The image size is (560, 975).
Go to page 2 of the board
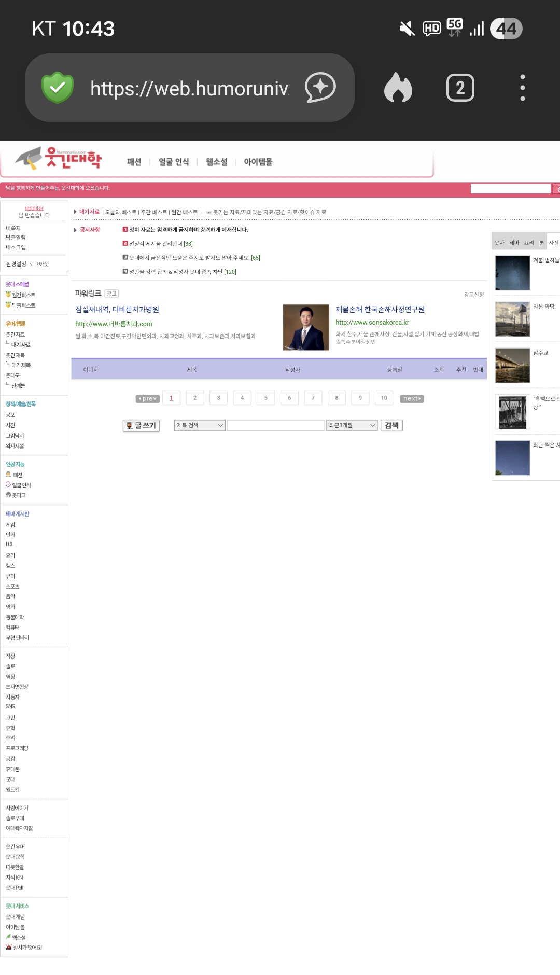tap(195, 398)
